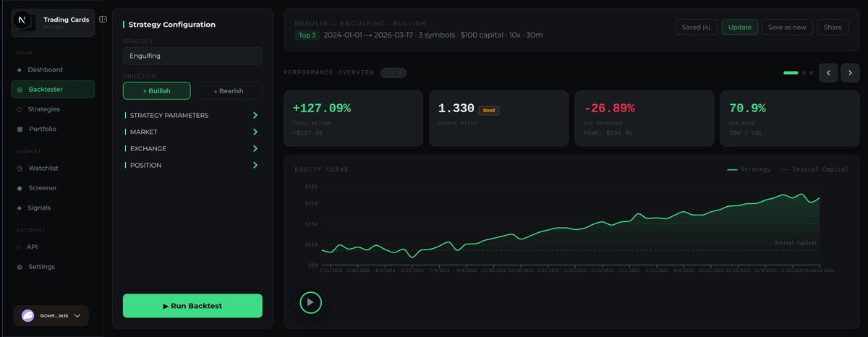Viewport: 868px width, 337px height.
Task: Click the Peak: $236.40 text
Action: 608,133
